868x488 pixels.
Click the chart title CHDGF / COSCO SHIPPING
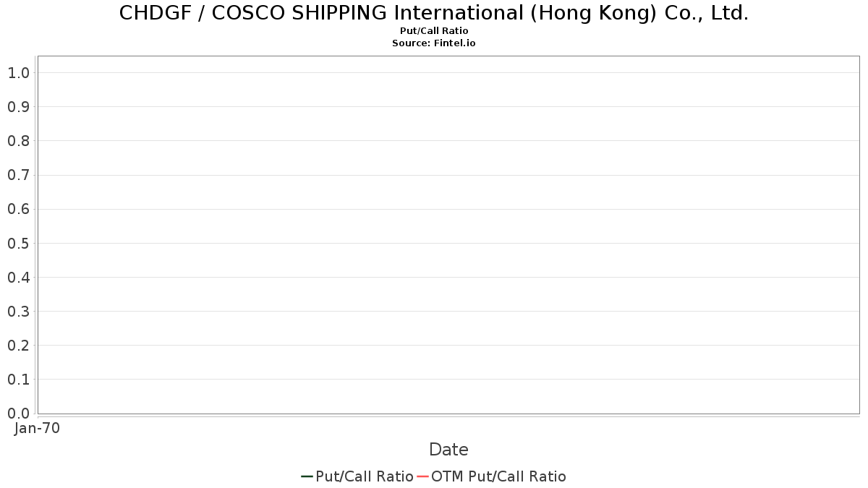pyautogui.click(x=434, y=13)
